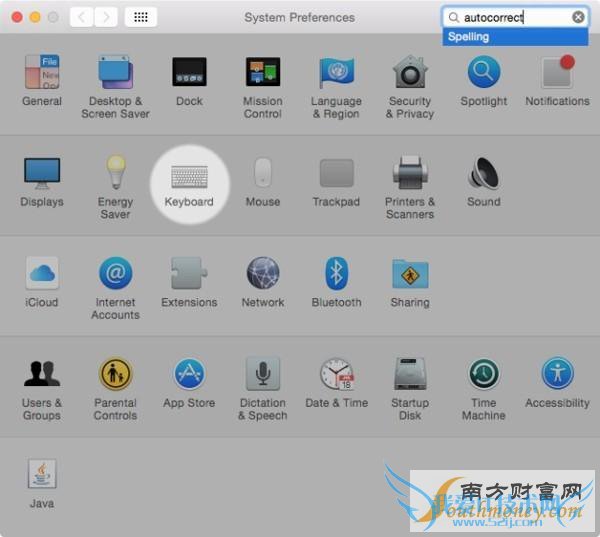This screenshot has height=537, width=600.
Task: Click the search magnifier icon
Action: tap(453, 17)
